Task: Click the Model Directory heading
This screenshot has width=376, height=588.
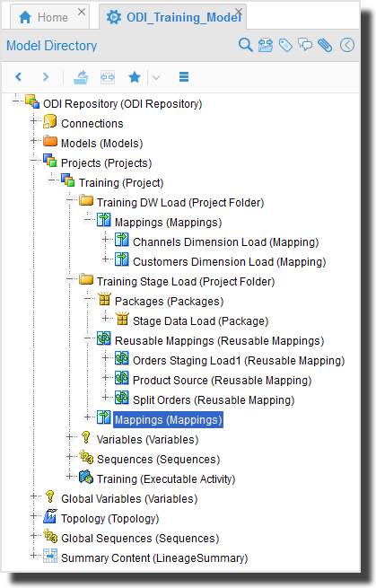Action: click(x=52, y=46)
